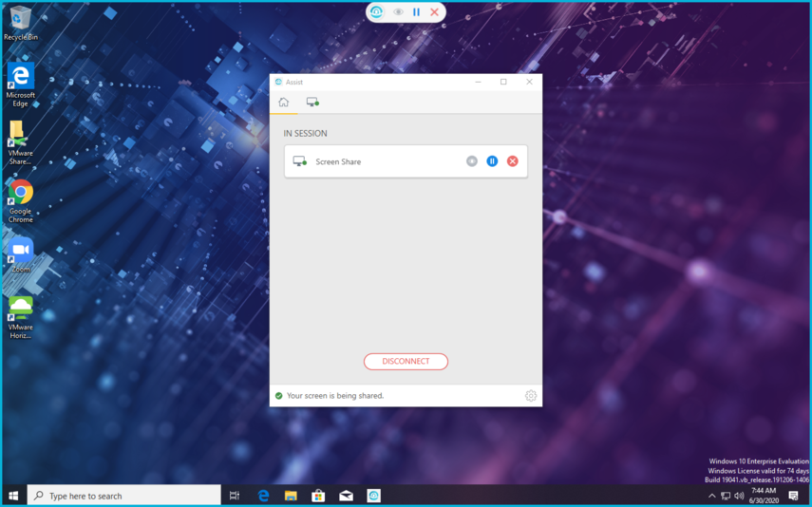The height and width of the screenshot is (507, 812).
Task: Toggle the eye icon in floating toolbar
Action: click(x=398, y=12)
